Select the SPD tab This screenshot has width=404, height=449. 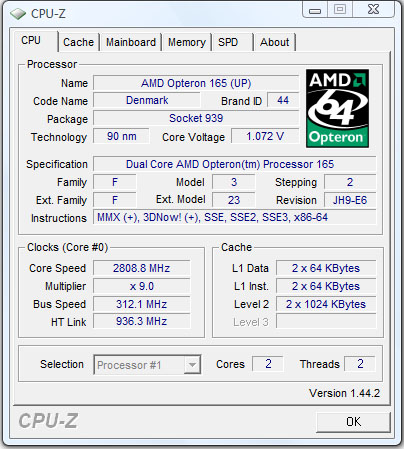coord(232,42)
